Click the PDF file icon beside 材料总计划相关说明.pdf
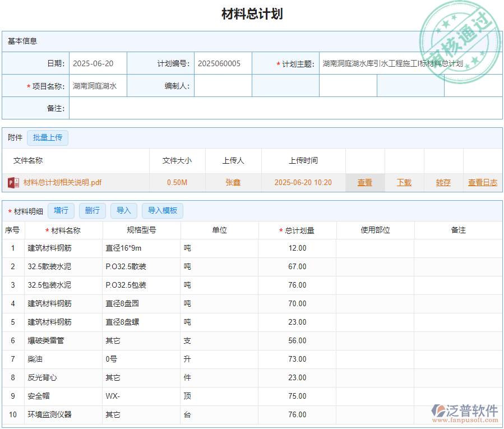Screen dimensions: 504x429 (13, 182)
